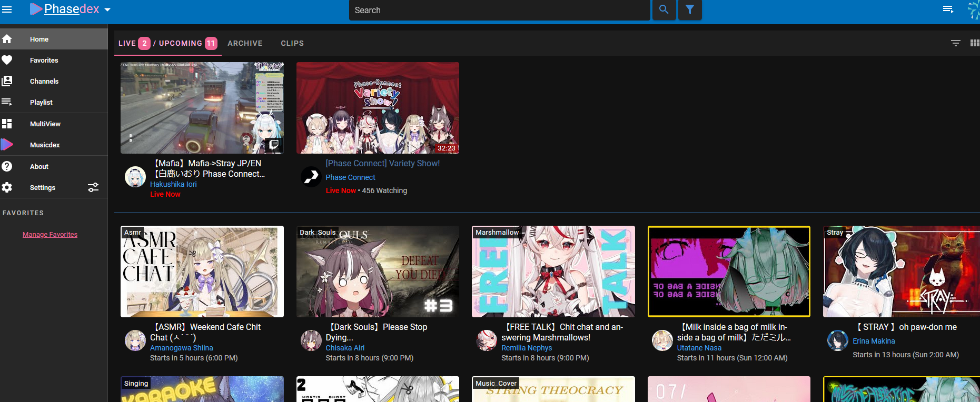Toggle the grid view layout icon
The height and width of the screenshot is (402, 980).
(974, 43)
